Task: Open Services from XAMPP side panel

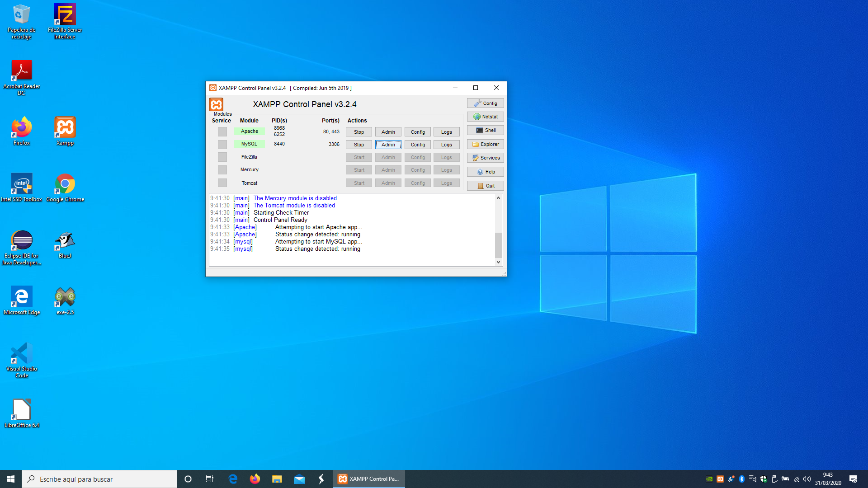Action: (x=485, y=158)
